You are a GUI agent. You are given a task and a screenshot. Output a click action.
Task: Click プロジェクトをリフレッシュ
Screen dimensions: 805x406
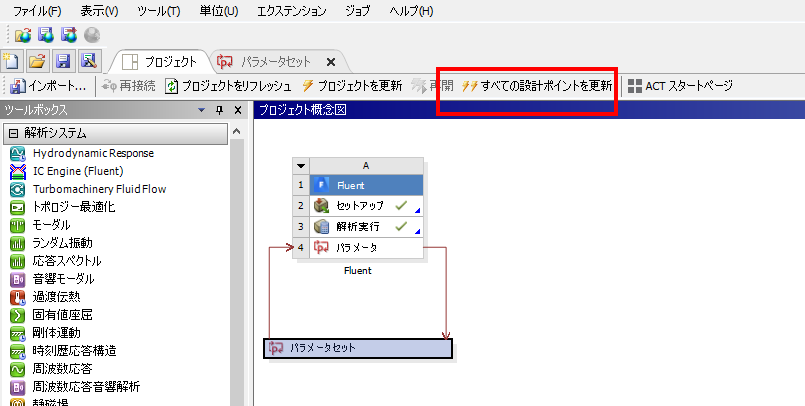click(x=228, y=86)
